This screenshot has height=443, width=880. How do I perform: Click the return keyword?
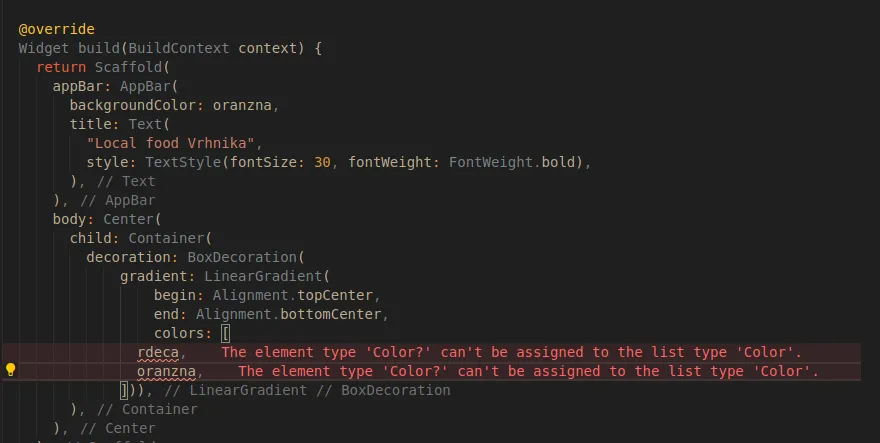coord(61,67)
